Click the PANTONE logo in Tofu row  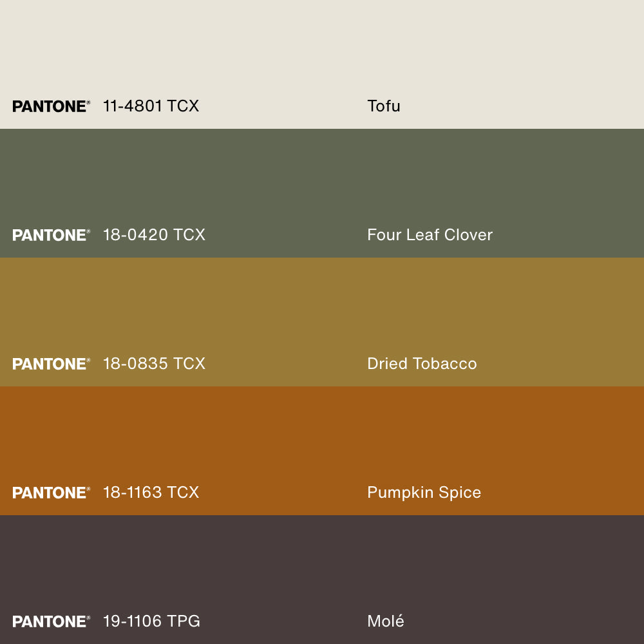pos(52,106)
